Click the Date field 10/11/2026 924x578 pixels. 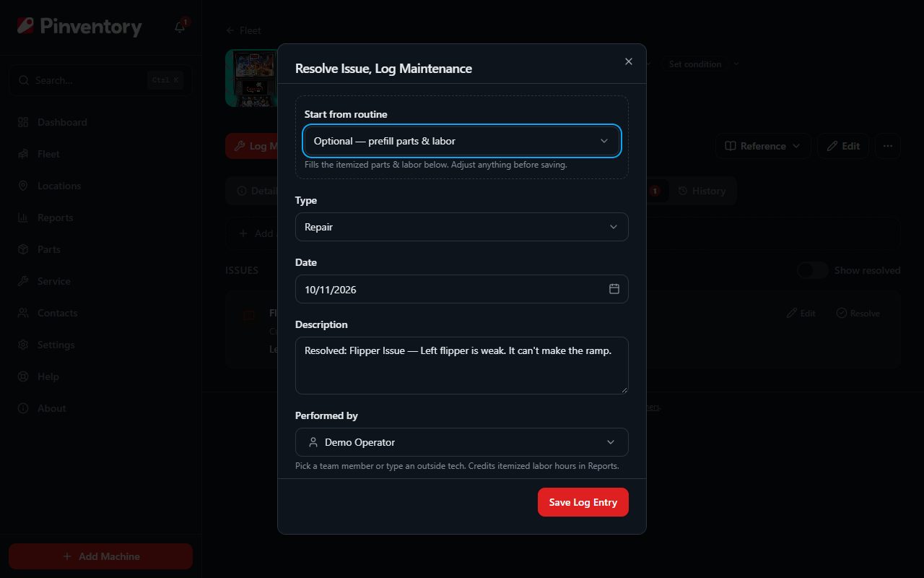point(462,289)
